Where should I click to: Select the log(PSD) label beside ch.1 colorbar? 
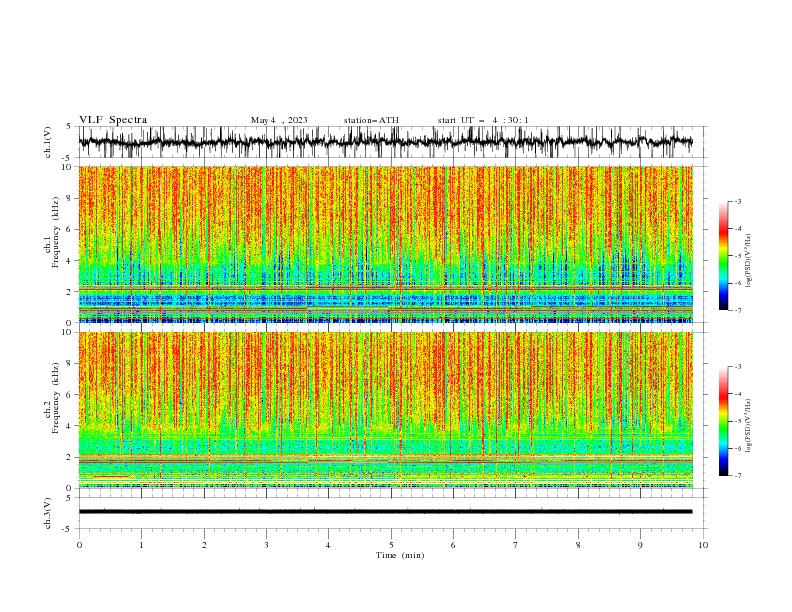pos(748,261)
